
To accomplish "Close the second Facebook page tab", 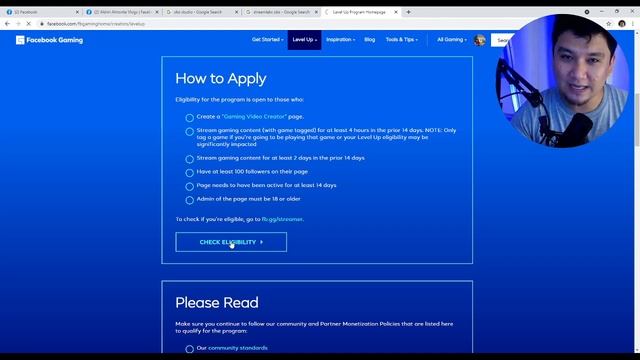I will pyautogui.click(x=157, y=12).
